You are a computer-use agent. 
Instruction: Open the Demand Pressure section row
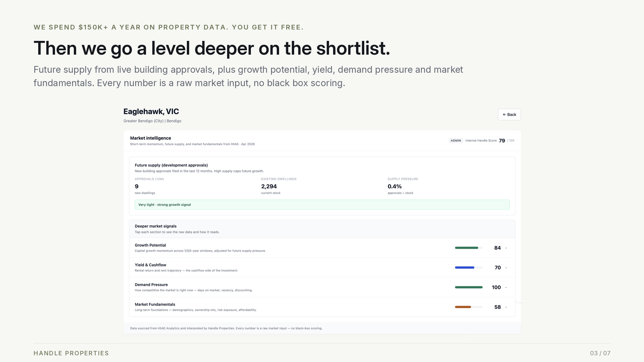pyautogui.click(x=322, y=288)
